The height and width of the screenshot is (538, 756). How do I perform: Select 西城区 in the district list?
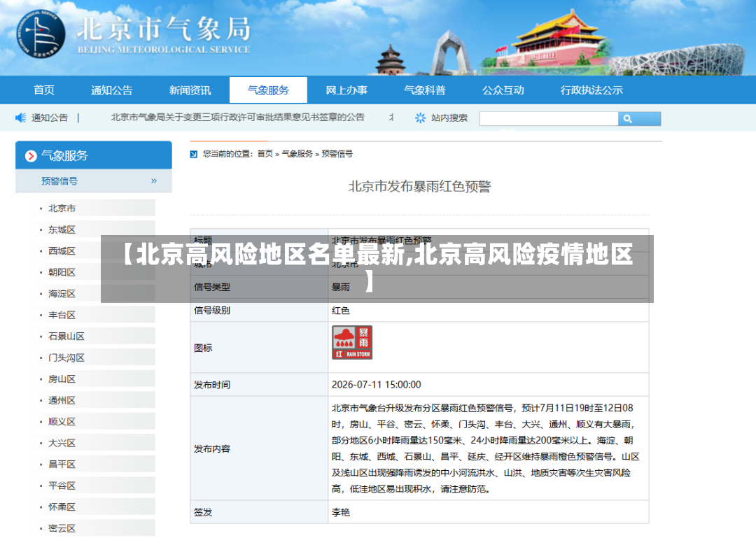click(x=62, y=250)
